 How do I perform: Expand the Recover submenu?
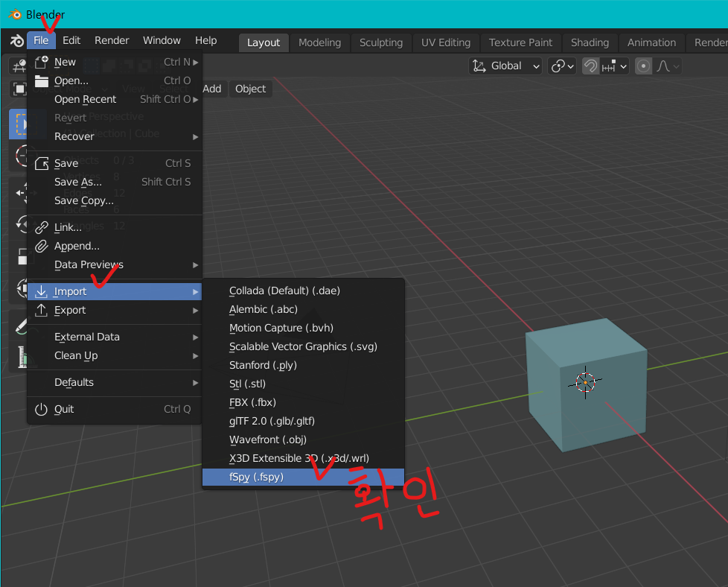(x=115, y=136)
